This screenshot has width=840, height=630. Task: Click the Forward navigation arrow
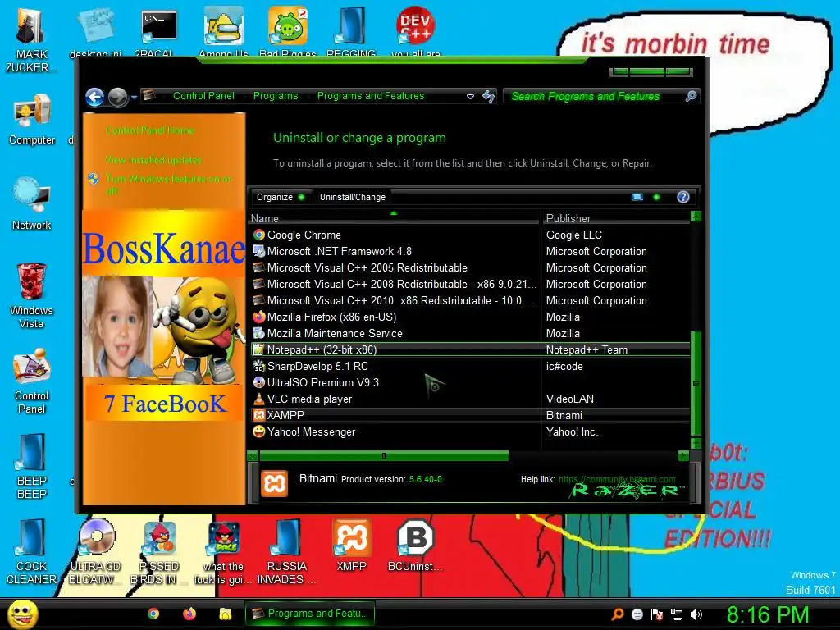(x=117, y=97)
